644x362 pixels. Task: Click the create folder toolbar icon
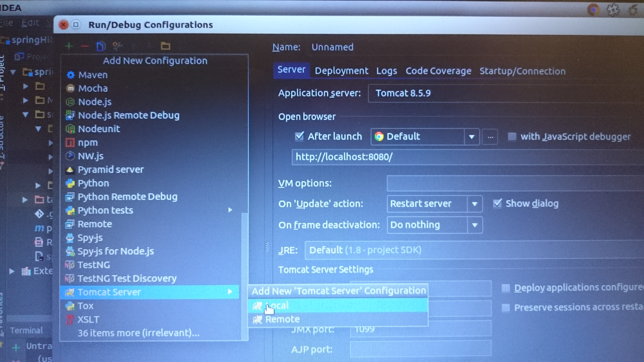(165, 46)
